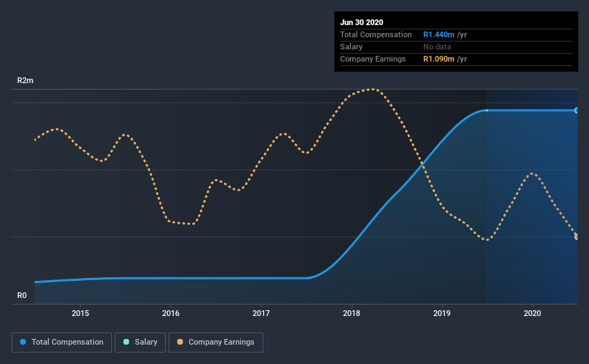The width and height of the screenshot is (589, 364).
Task: Toggle the Total Compensation legend button
Action: pos(62,343)
